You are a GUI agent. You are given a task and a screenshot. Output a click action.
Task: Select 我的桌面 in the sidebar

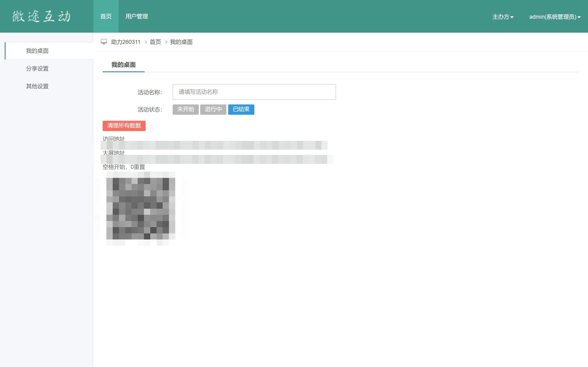coord(49,51)
